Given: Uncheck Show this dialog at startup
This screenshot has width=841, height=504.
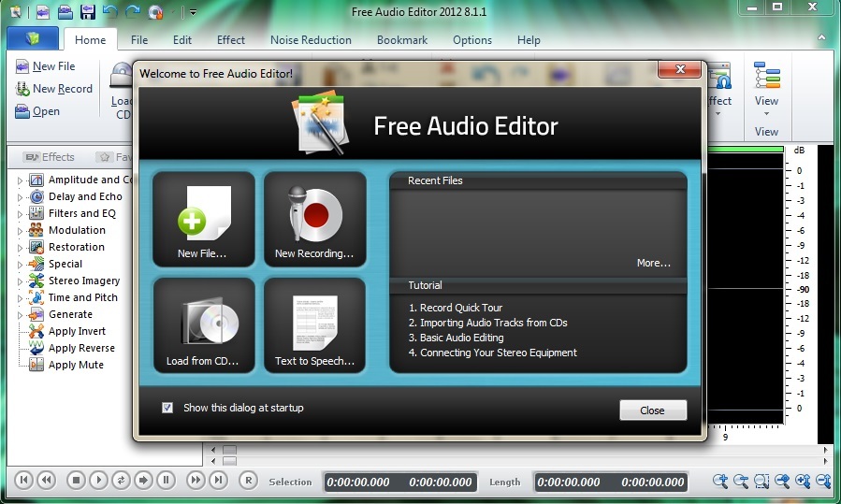Looking at the screenshot, I should point(167,408).
